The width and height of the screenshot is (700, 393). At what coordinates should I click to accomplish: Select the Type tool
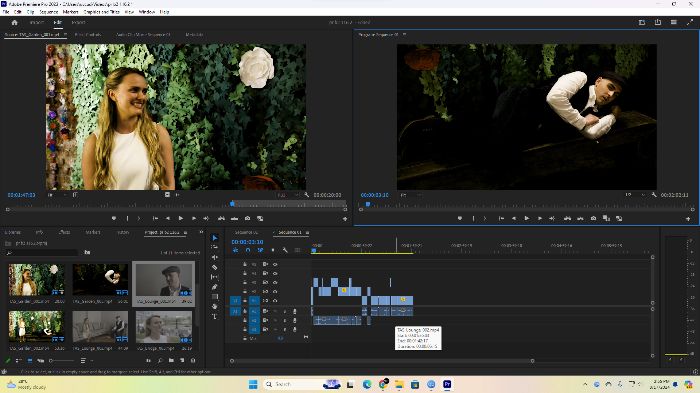click(215, 317)
